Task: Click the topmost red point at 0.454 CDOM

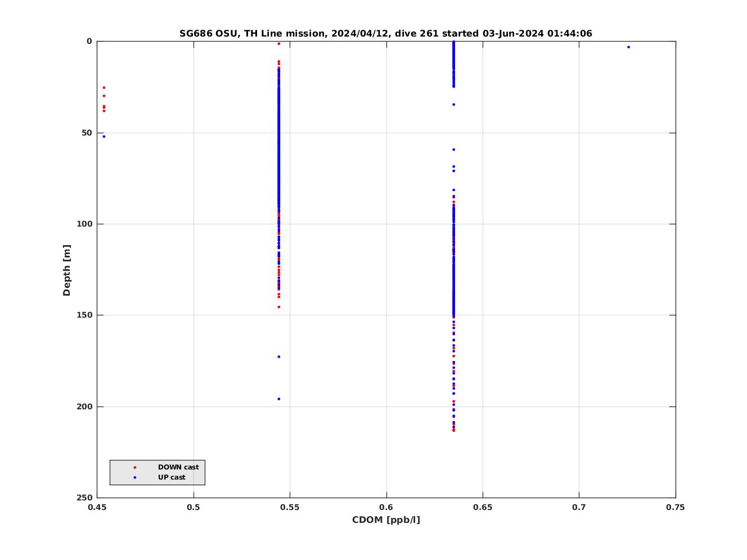Action: (x=103, y=88)
